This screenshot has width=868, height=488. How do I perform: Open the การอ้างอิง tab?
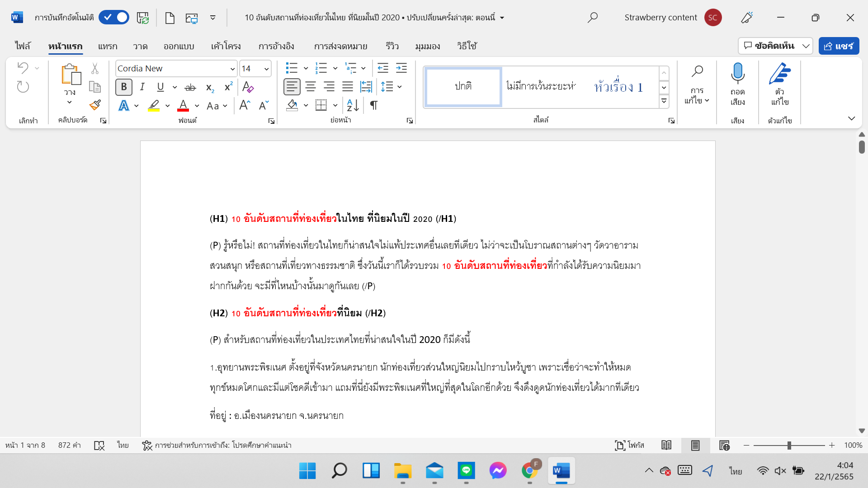point(277,46)
